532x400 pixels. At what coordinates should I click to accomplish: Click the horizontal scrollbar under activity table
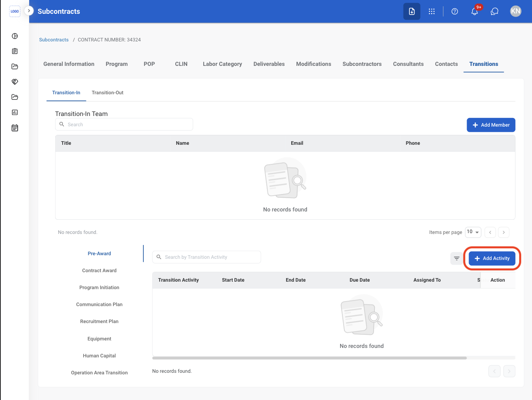tap(310, 358)
